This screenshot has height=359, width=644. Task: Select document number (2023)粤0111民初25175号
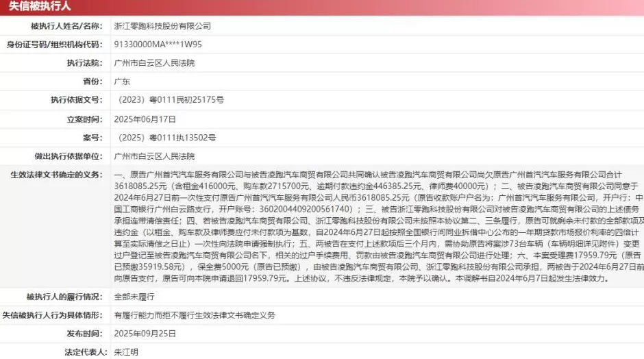(x=171, y=100)
